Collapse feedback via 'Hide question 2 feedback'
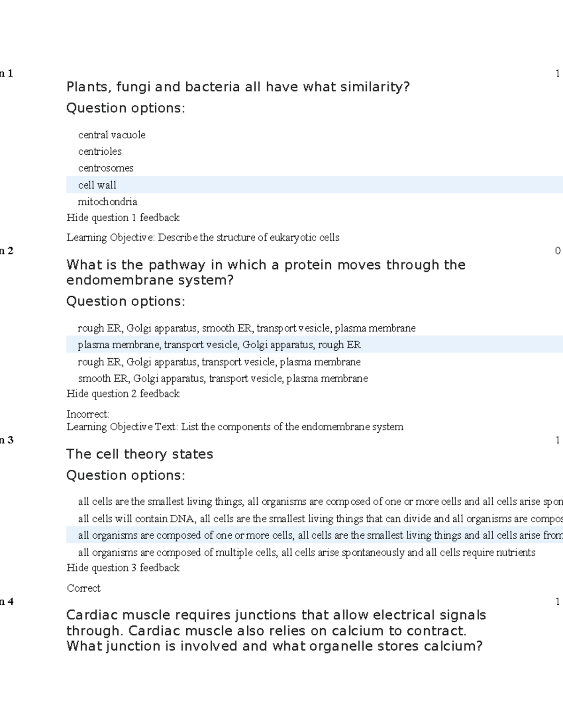The height and width of the screenshot is (728, 563). pos(123,394)
